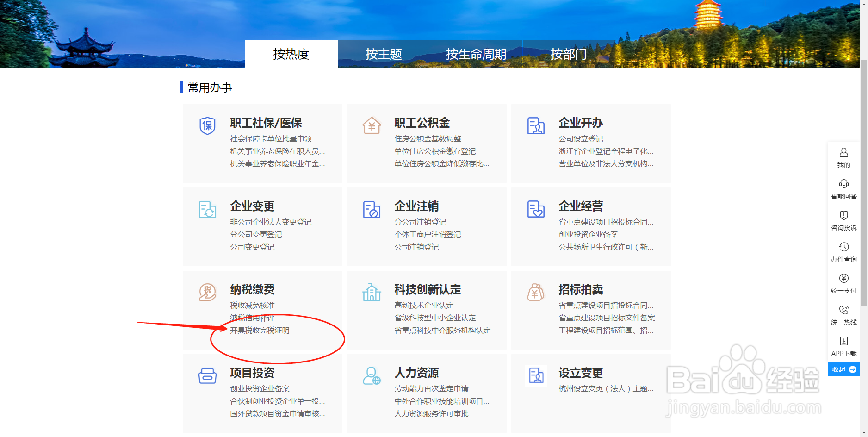
Task: Click 劳动能力再次鉴定申请 link
Action: tap(431, 389)
